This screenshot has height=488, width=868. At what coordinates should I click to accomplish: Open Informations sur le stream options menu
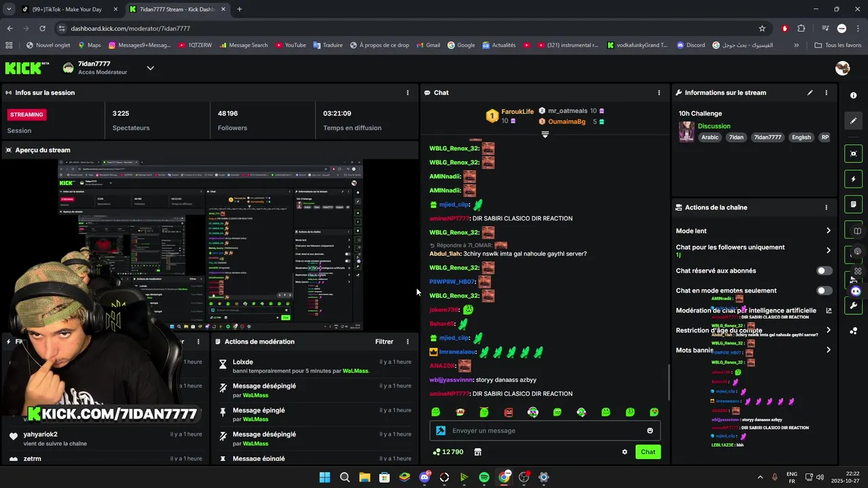coord(826,93)
